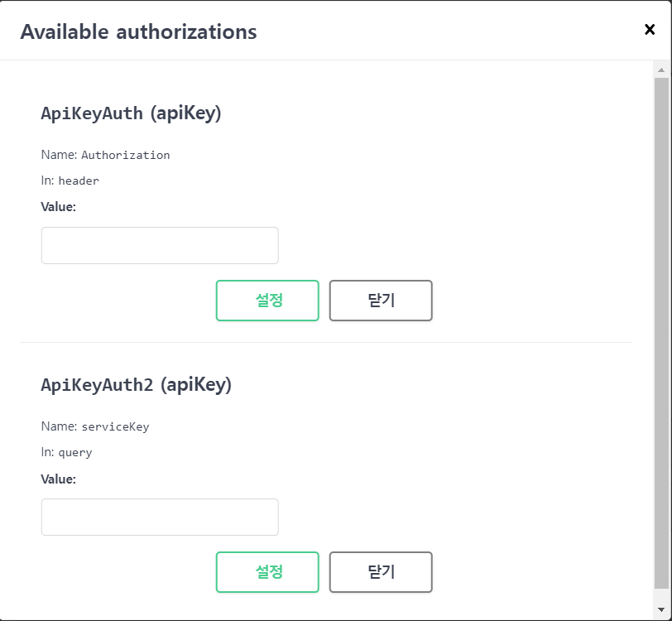Close the Available authorizations dialog with X
Screen dimensions: 672x621
650,30
